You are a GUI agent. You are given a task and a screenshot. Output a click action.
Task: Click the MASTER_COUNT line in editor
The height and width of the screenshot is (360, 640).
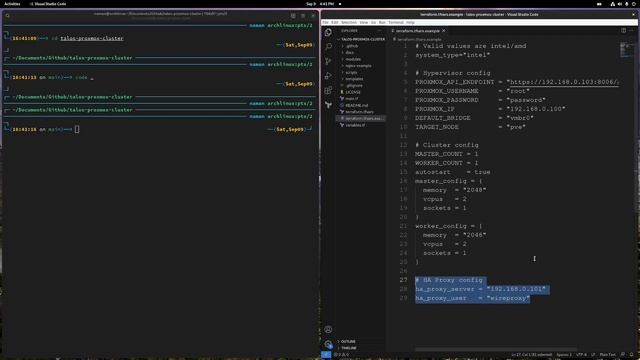tap(447, 154)
